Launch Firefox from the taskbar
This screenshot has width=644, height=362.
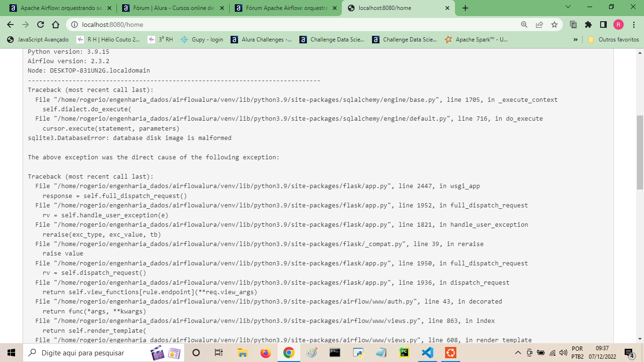[x=265, y=353]
